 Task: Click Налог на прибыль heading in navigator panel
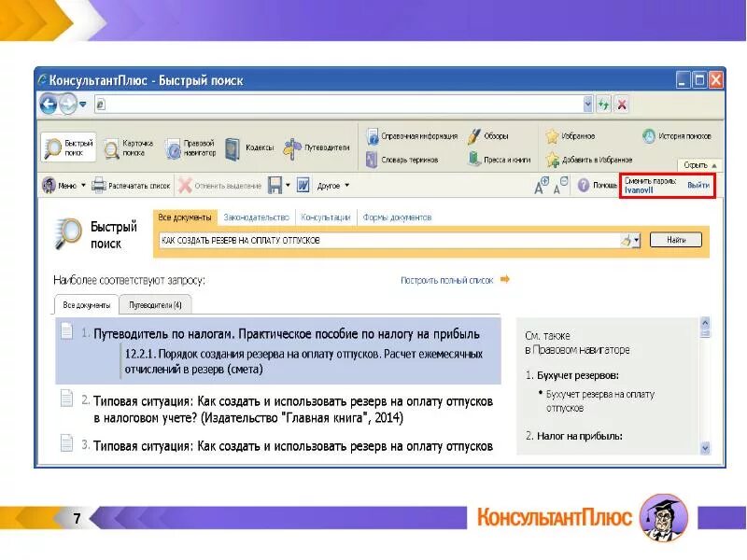(579, 436)
